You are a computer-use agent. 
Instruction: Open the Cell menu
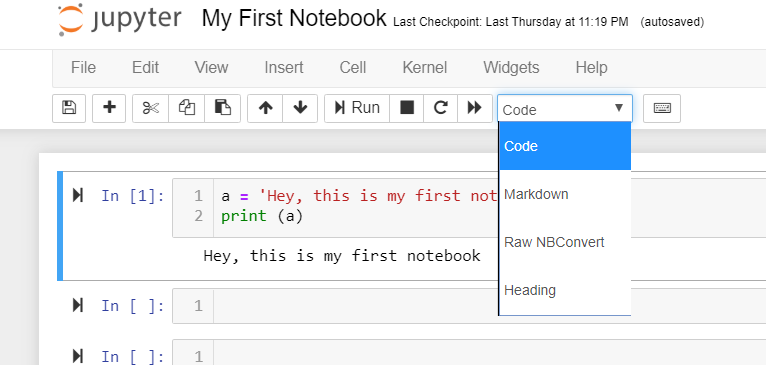click(x=353, y=67)
